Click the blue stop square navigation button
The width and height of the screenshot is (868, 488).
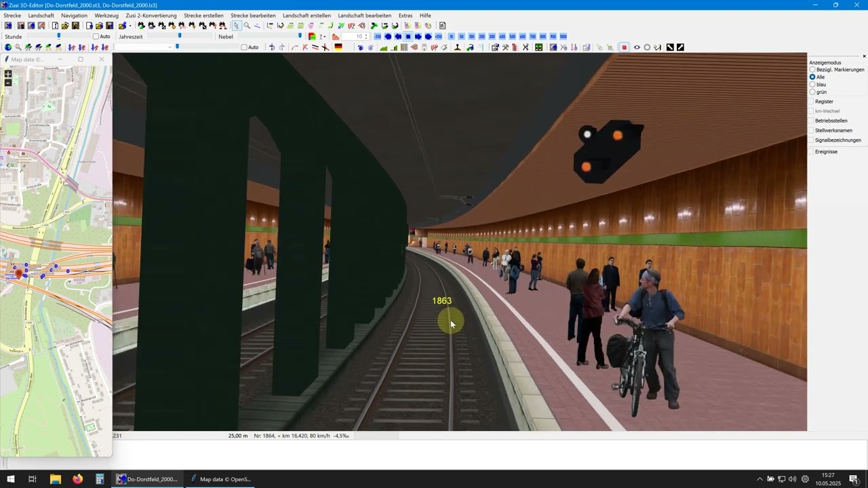point(408,37)
